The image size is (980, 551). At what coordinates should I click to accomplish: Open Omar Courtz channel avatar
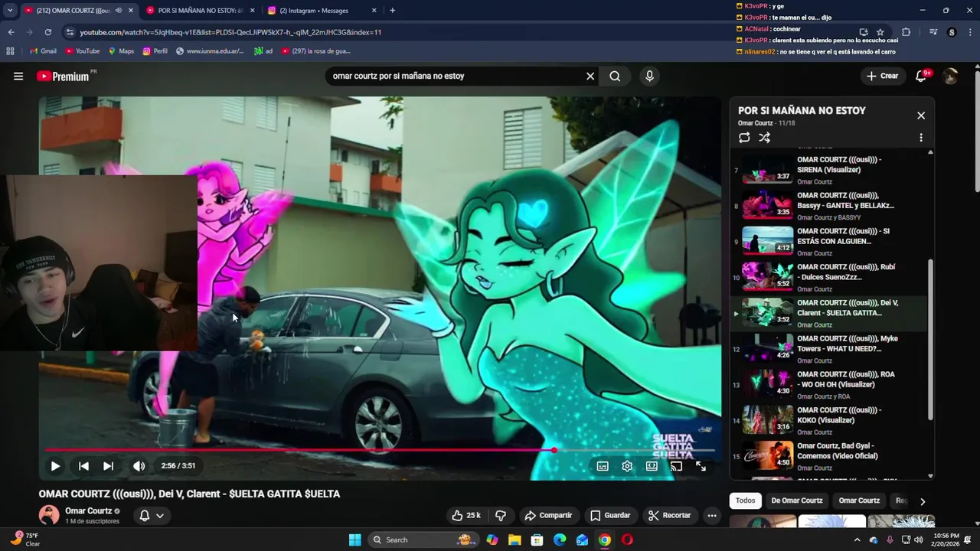pos(49,515)
